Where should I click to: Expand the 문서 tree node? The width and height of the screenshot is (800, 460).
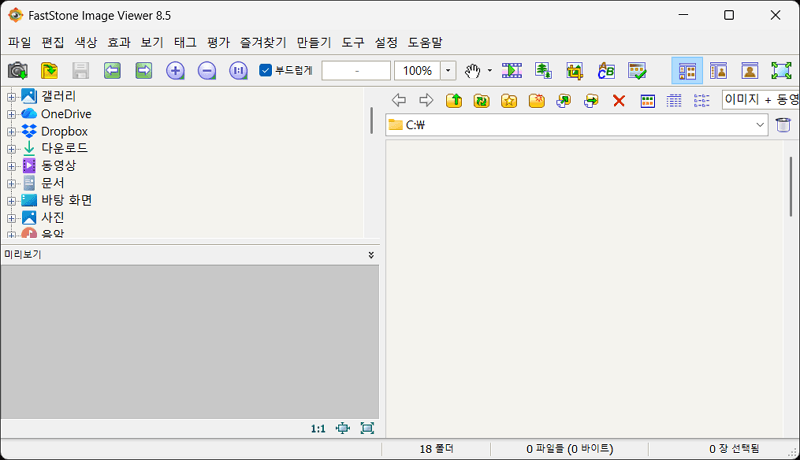point(11,184)
